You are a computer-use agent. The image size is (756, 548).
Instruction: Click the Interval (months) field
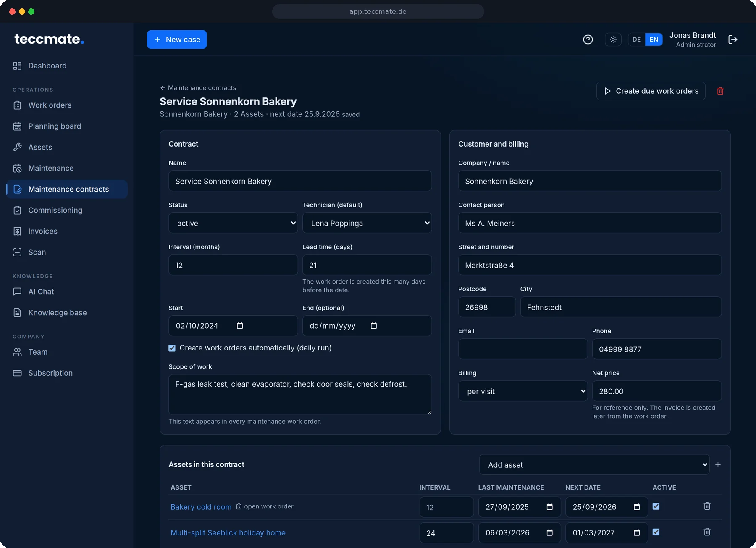coord(233,265)
